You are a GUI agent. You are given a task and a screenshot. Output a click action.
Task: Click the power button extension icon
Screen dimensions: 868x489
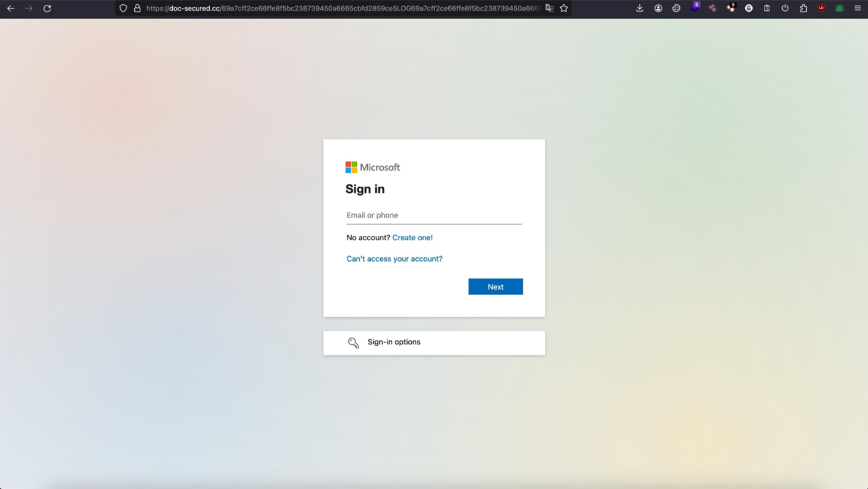pyautogui.click(x=785, y=9)
